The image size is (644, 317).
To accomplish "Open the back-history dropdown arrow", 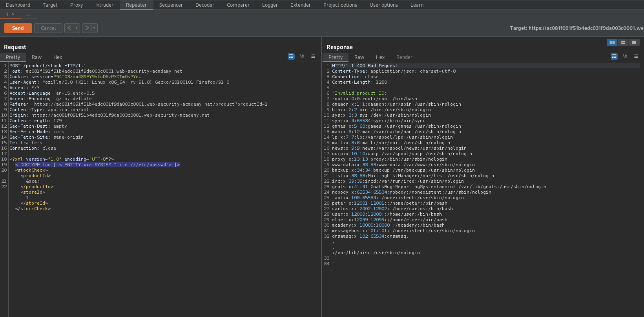I will point(77,28).
